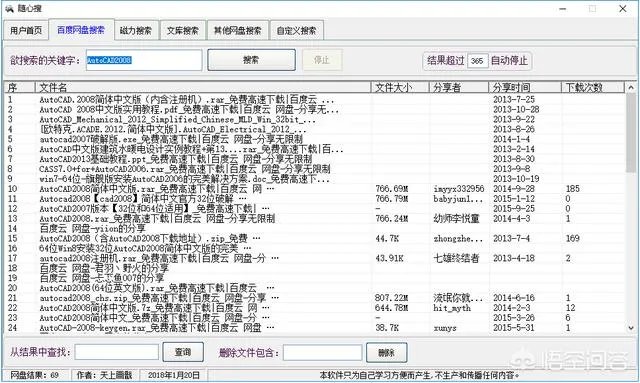Edit the 365 result limit field
The width and height of the screenshot is (640, 383).
click(478, 61)
